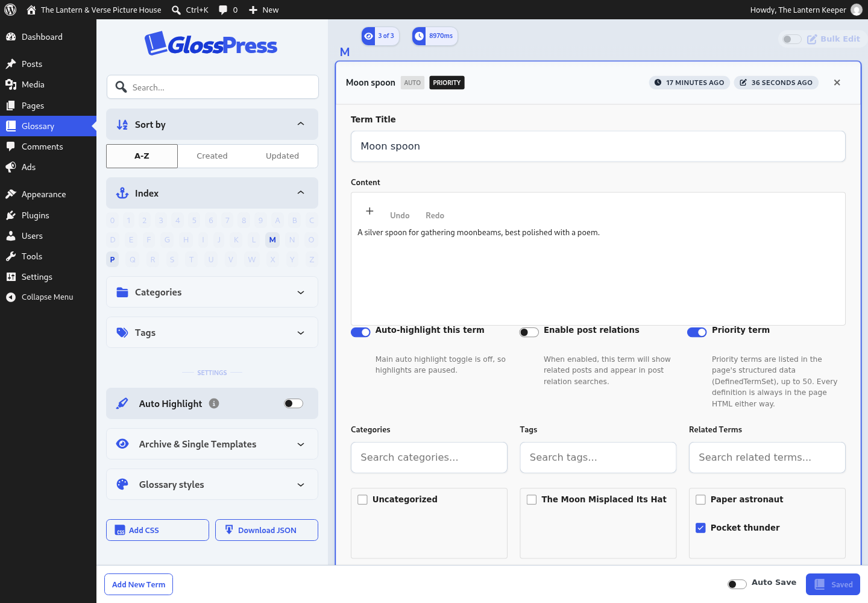
Task: Click the Download JSON button
Action: coord(266,530)
